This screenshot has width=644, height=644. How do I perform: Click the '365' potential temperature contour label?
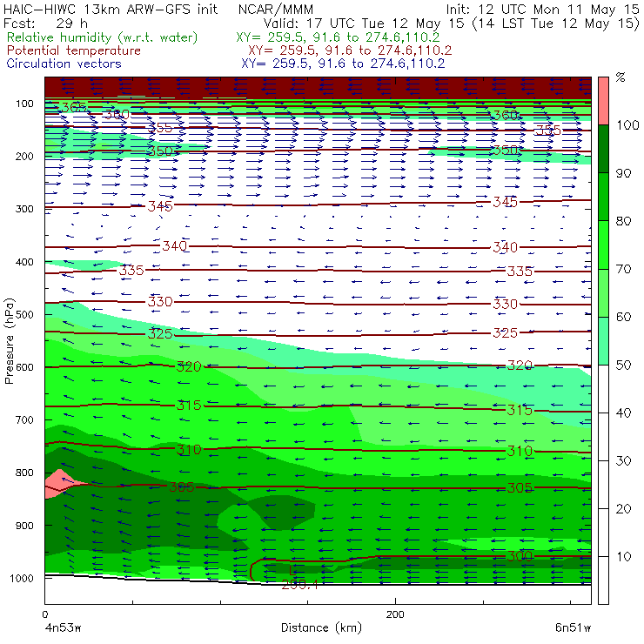tap(74, 108)
